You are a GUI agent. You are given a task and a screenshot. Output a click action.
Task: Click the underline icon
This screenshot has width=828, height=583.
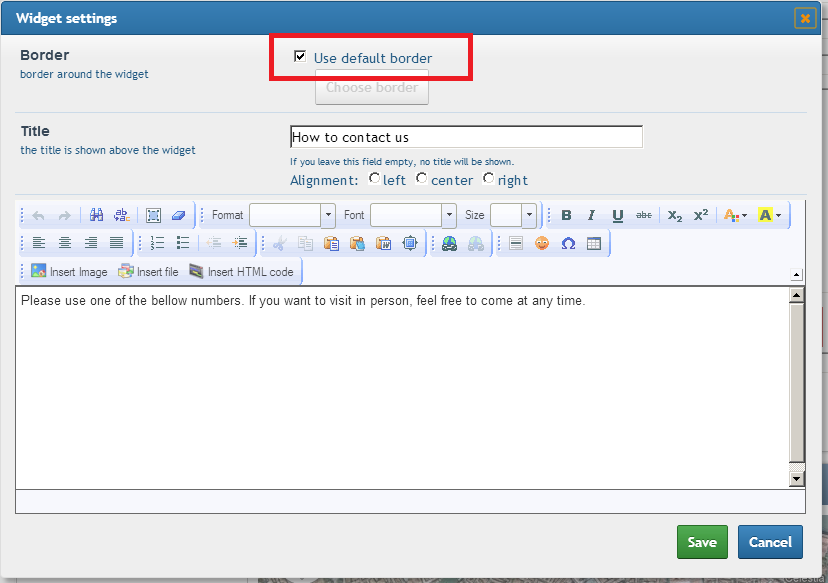pyautogui.click(x=617, y=216)
